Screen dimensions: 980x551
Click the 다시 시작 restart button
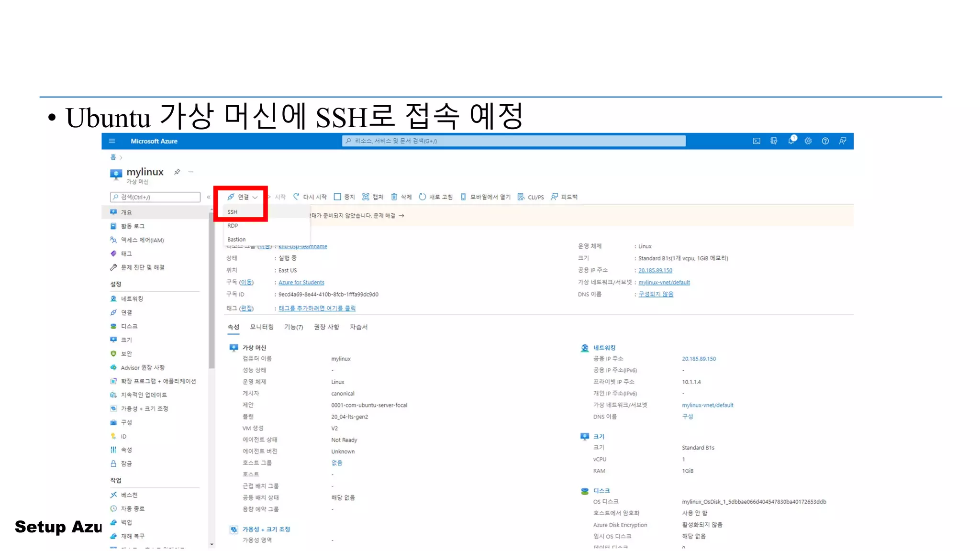tap(310, 197)
